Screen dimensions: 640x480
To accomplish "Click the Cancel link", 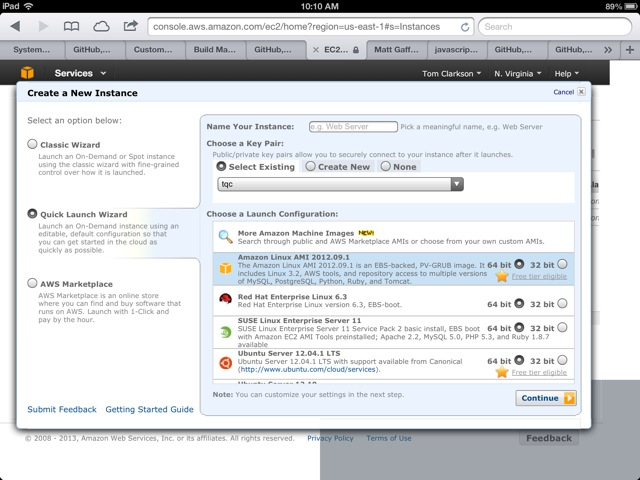I will point(563,92).
